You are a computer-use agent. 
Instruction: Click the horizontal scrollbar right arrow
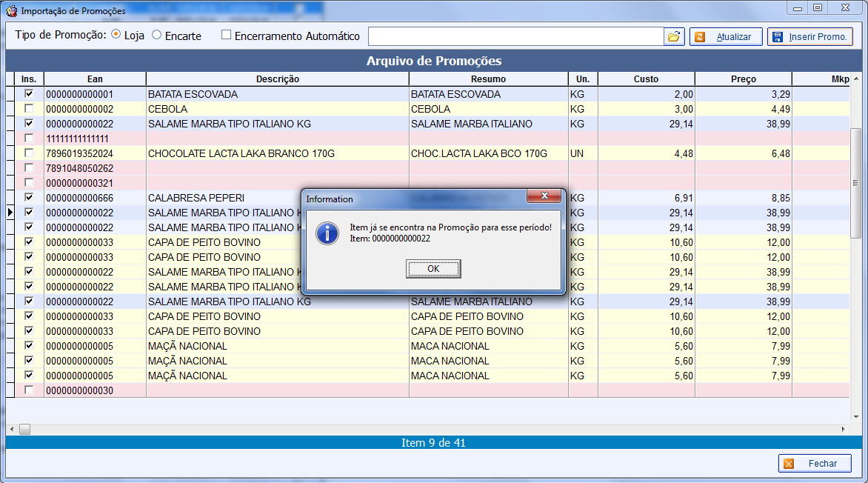(843, 429)
